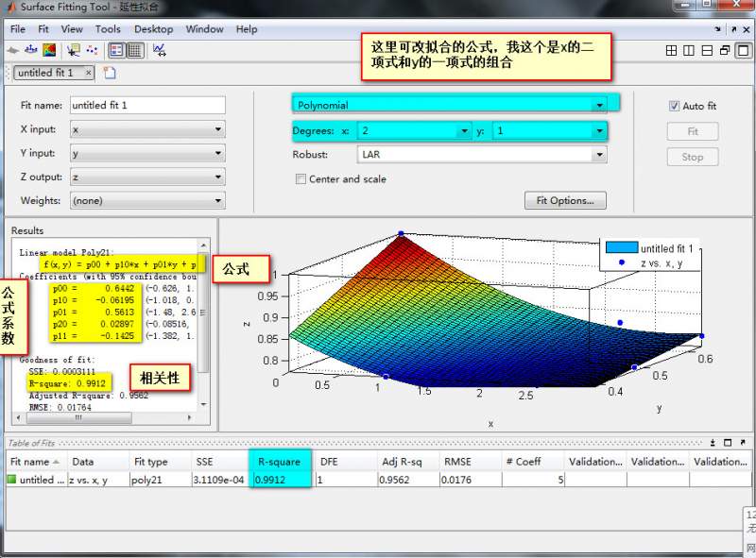Click the left arrow of Results horizontal scrollbar

(x=19, y=417)
